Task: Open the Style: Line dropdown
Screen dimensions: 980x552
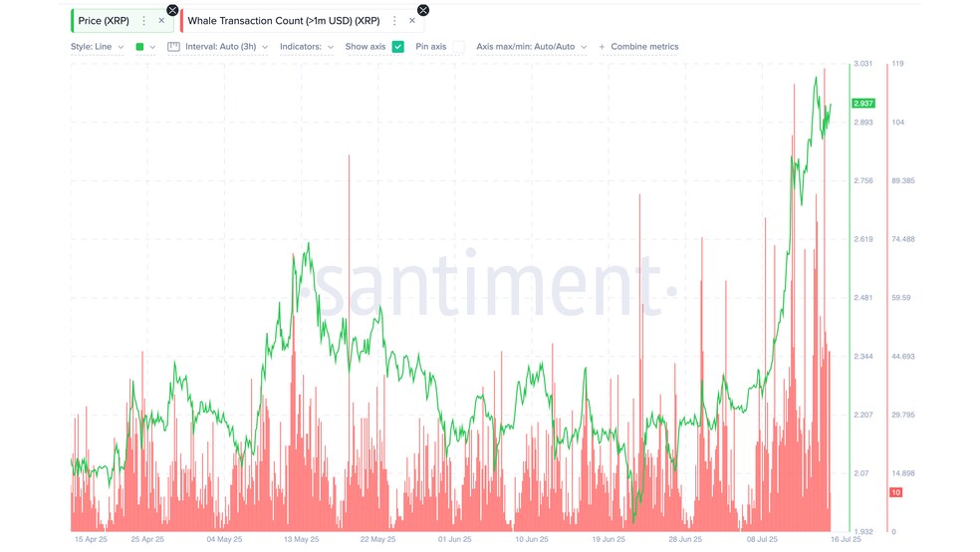Action: coord(97,47)
